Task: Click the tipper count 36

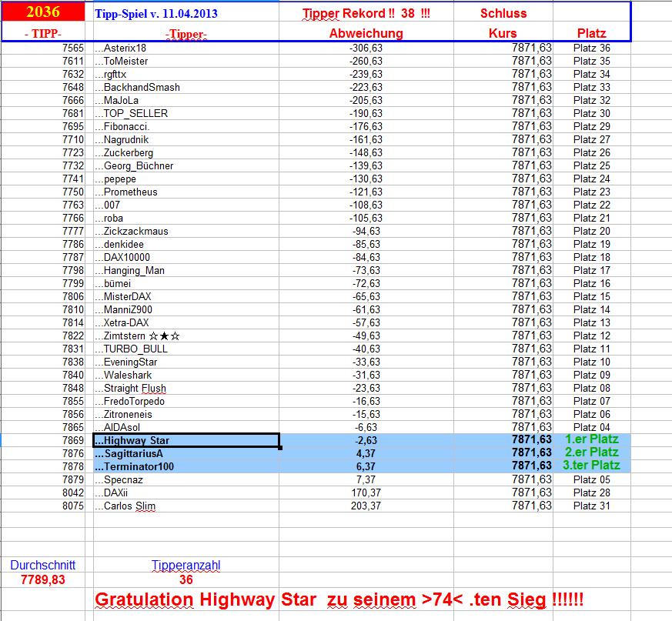Action: (x=186, y=580)
